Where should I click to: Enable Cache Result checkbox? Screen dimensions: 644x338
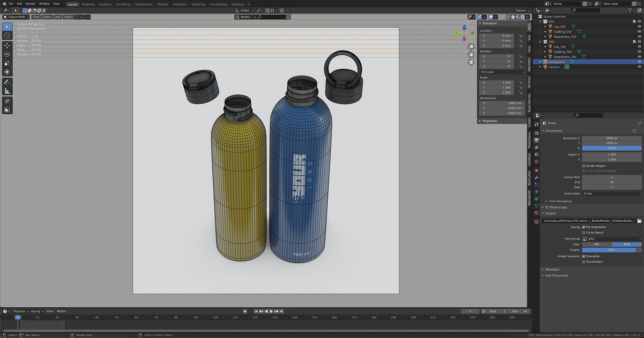[x=584, y=233]
